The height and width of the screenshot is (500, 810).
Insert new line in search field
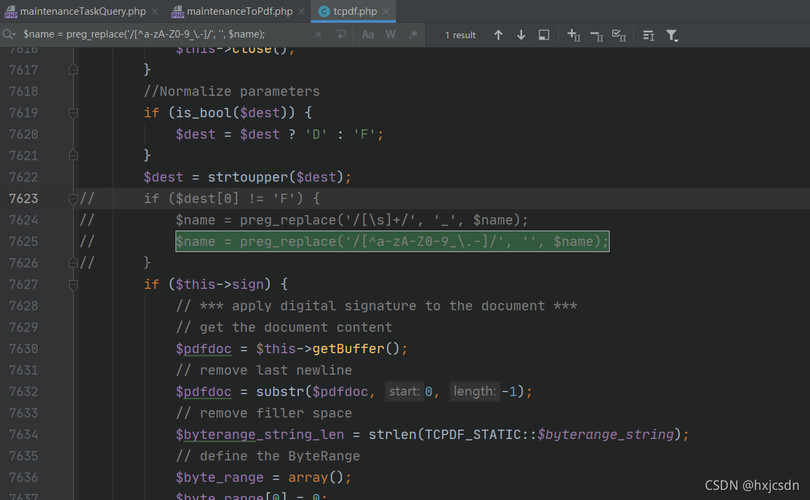pyautogui.click(x=341, y=35)
